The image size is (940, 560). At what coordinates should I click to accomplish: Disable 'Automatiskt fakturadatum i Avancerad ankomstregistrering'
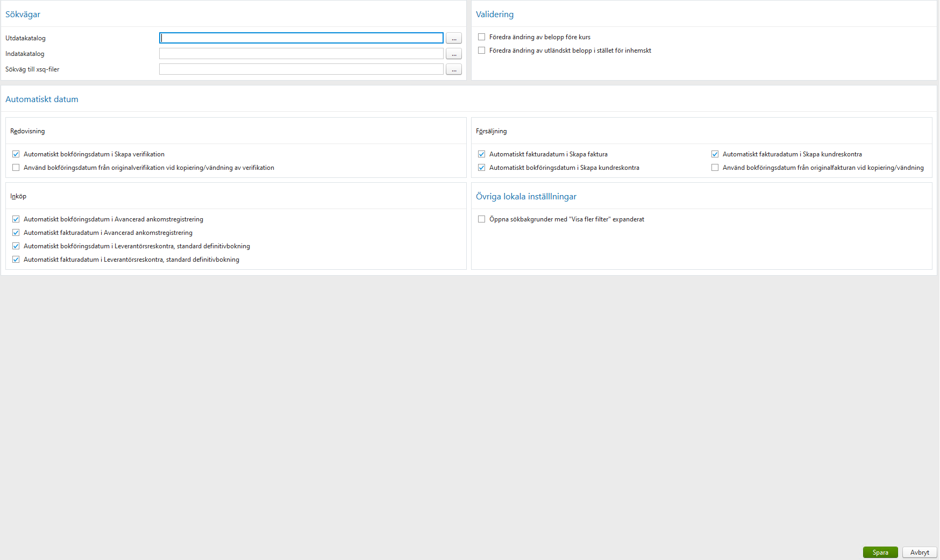[16, 232]
